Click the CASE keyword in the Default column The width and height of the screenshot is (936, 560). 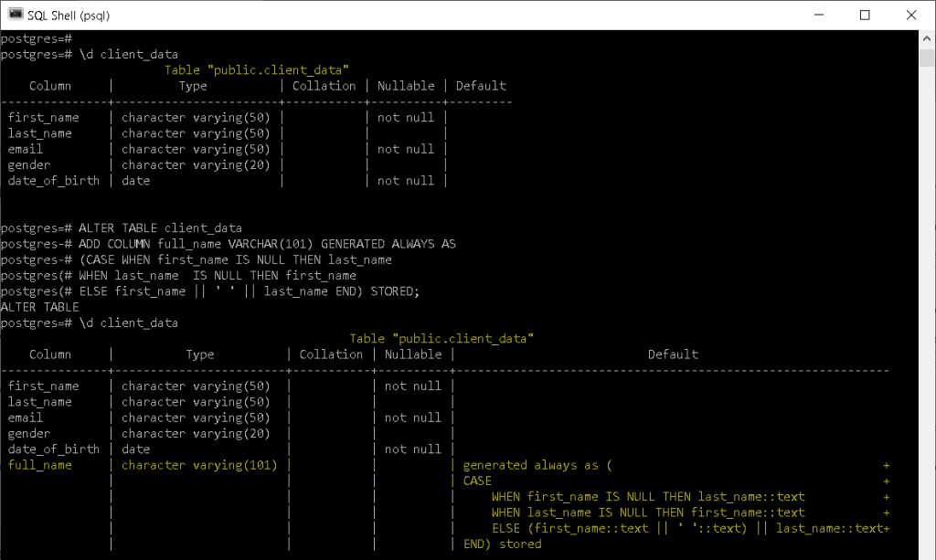pos(476,481)
